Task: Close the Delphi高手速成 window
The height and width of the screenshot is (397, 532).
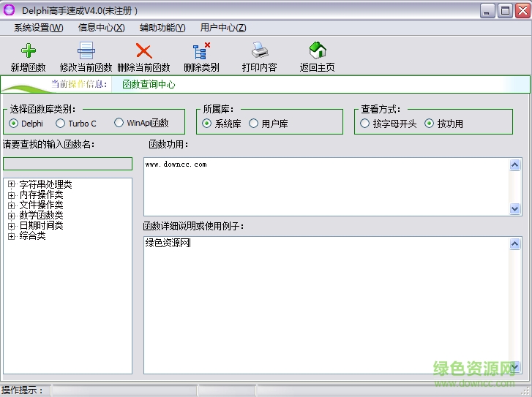Action: (x=522, y=11)
